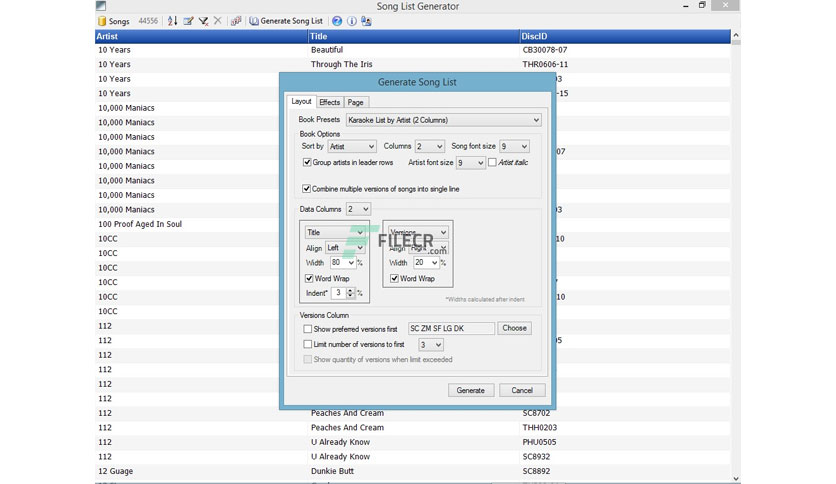Click the Cancel button
The height and width of the screenshot is (484, 836).
(x=522, y=390)
